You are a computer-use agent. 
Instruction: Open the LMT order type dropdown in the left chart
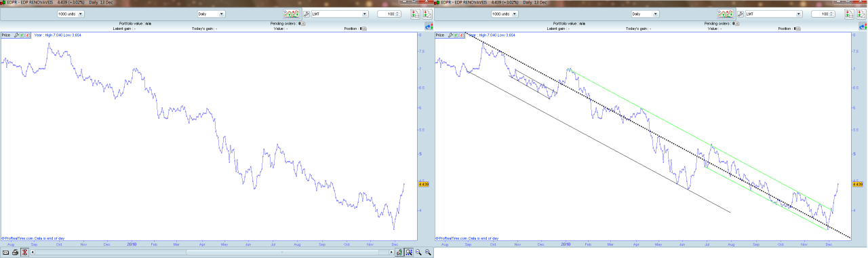(x=340, y=14)
